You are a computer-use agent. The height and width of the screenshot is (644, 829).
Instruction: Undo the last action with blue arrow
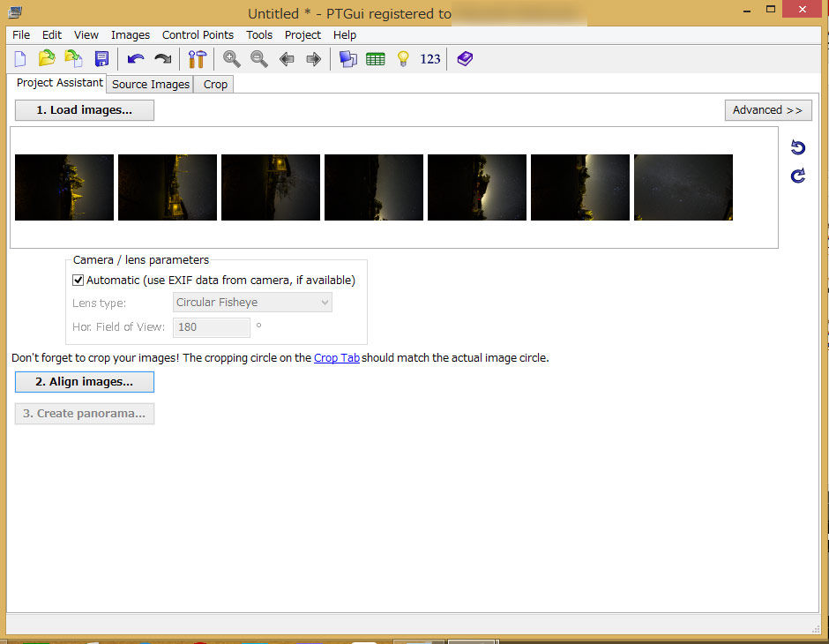coord(135,59)
